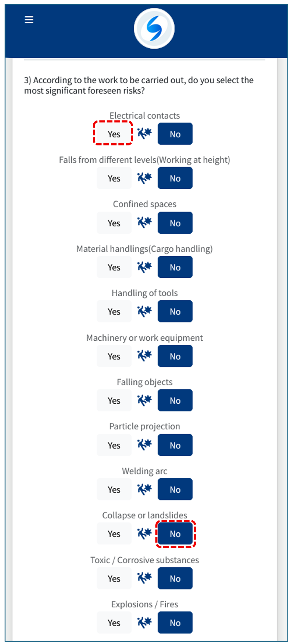Select Yes for Welding arc
This screenshot has width=292, height=644.
tap(114, 489)
